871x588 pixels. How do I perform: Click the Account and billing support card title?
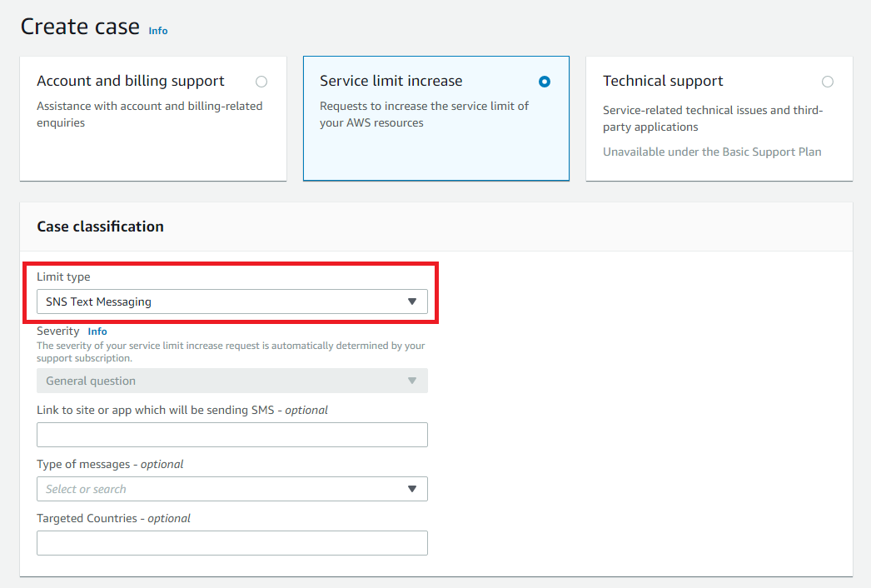pos(131,81)
